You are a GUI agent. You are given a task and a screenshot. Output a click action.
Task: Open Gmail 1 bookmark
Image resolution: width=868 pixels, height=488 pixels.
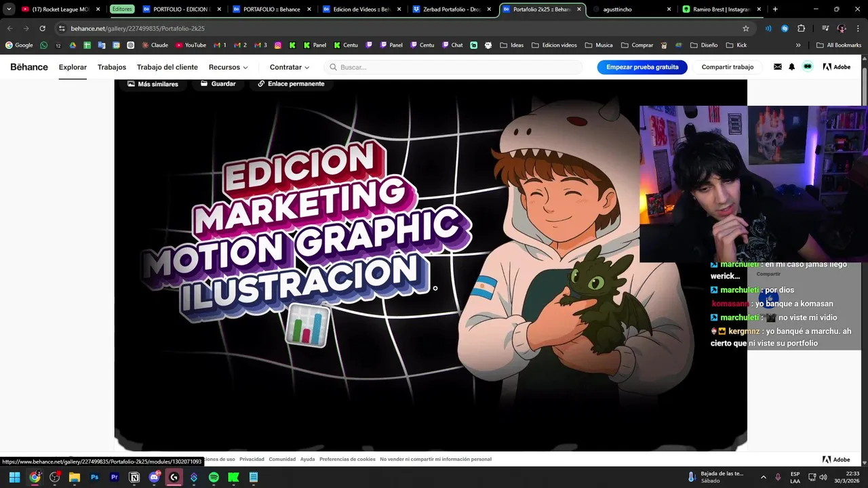[220, 45]
